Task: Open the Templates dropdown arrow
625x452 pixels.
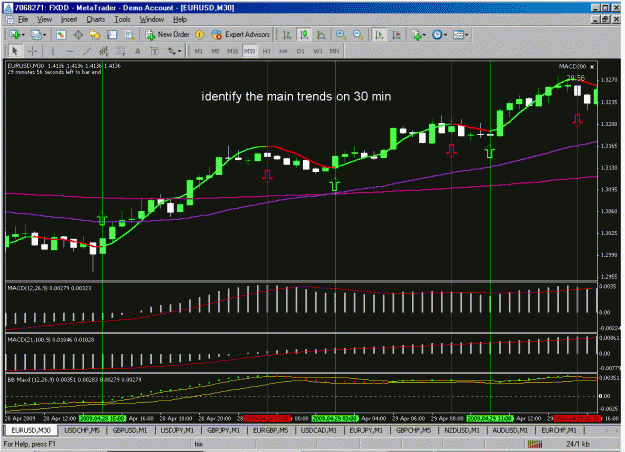Action: pos(466,35)
